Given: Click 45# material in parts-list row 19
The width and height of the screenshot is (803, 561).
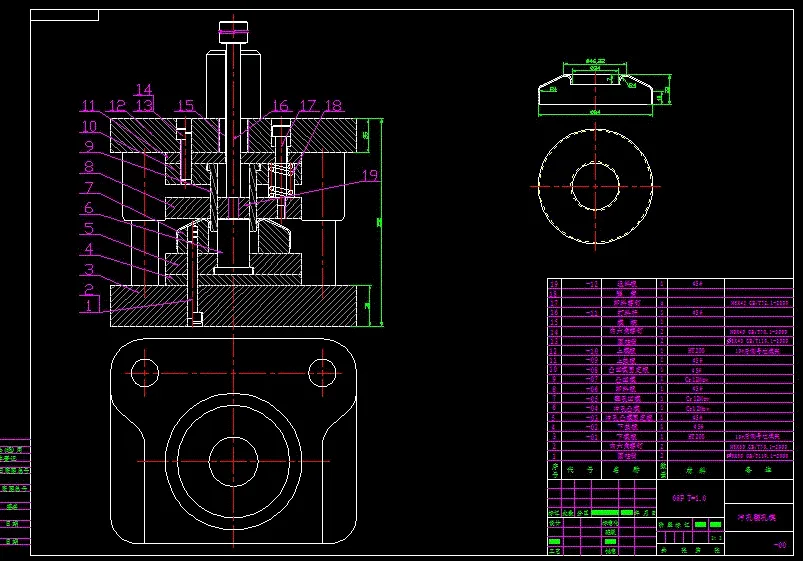Looking at the screenshot, I should pos(696,283).
